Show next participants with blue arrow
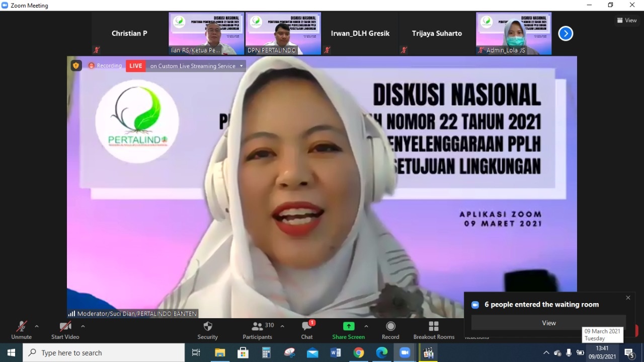This screenshot has width=644, height=362. [x=566, y=33]
